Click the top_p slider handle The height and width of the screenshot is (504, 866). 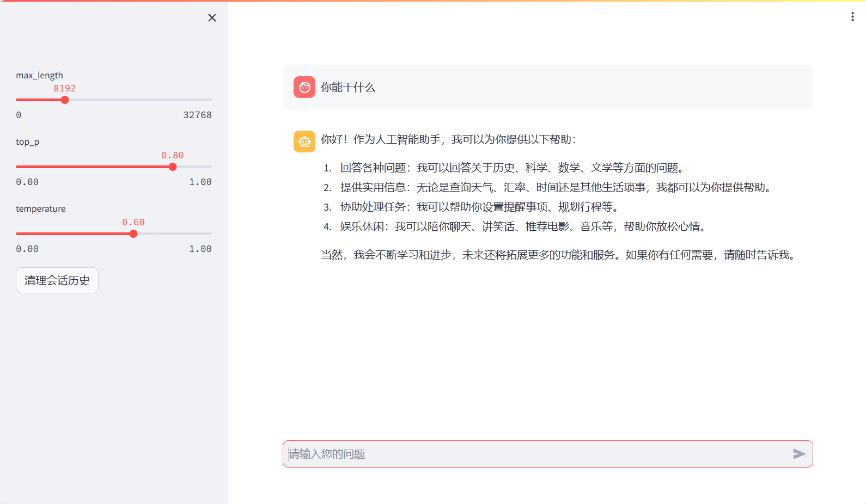(x=173, y=167)
